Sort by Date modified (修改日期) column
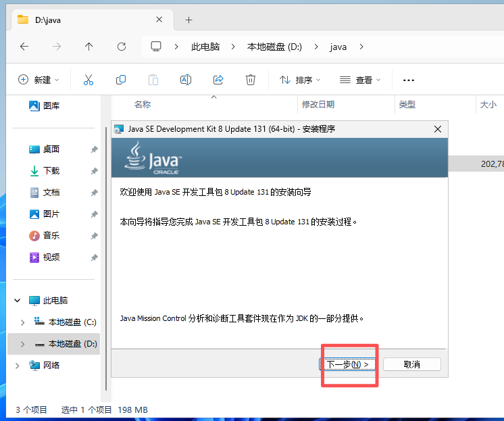504x421 pixels. point(318,105)
